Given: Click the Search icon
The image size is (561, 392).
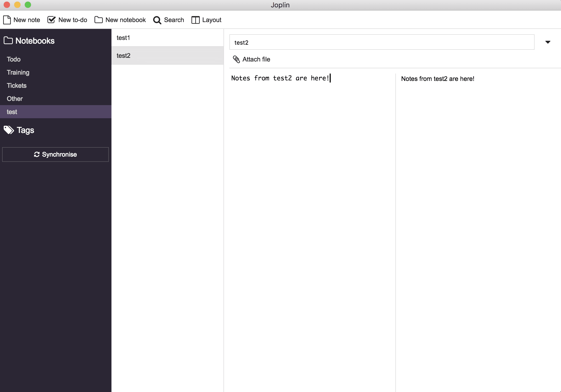Looking at the screenshot, I should tap(157, 20).
